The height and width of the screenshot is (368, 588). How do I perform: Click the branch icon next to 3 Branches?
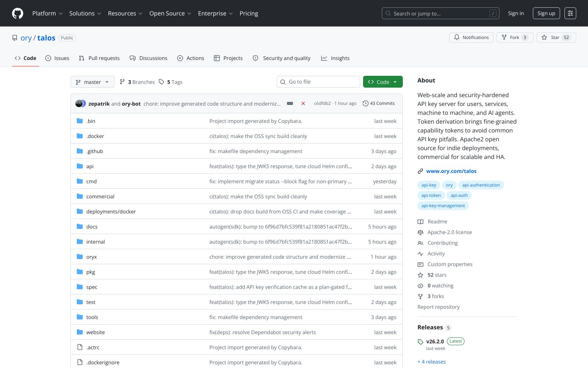(122, 82)
